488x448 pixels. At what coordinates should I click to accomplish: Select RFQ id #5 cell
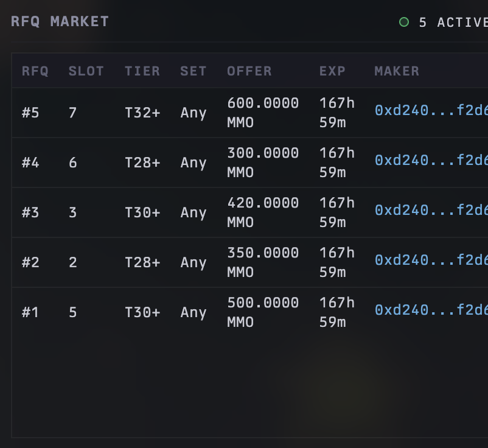point(30,113)
